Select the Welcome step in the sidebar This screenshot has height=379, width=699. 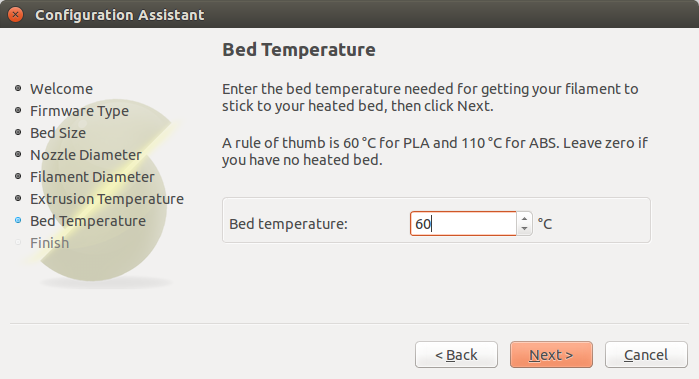(x=62, y=89)
